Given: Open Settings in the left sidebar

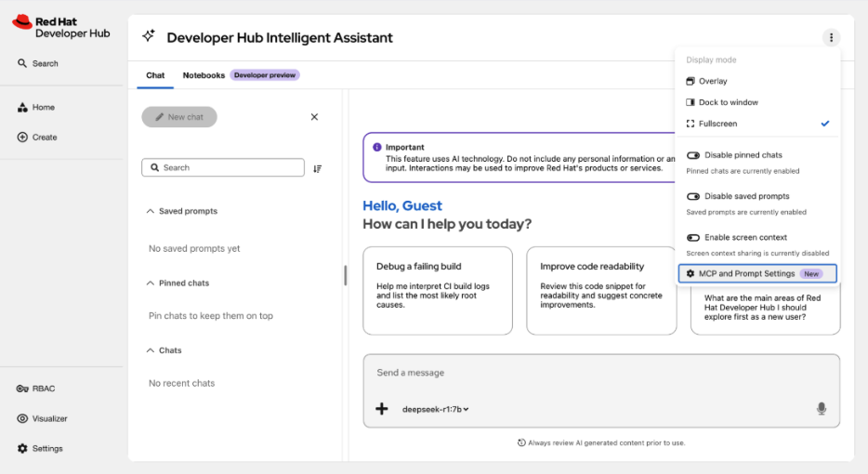Looking at the screenshot, I should click(40, 449).
